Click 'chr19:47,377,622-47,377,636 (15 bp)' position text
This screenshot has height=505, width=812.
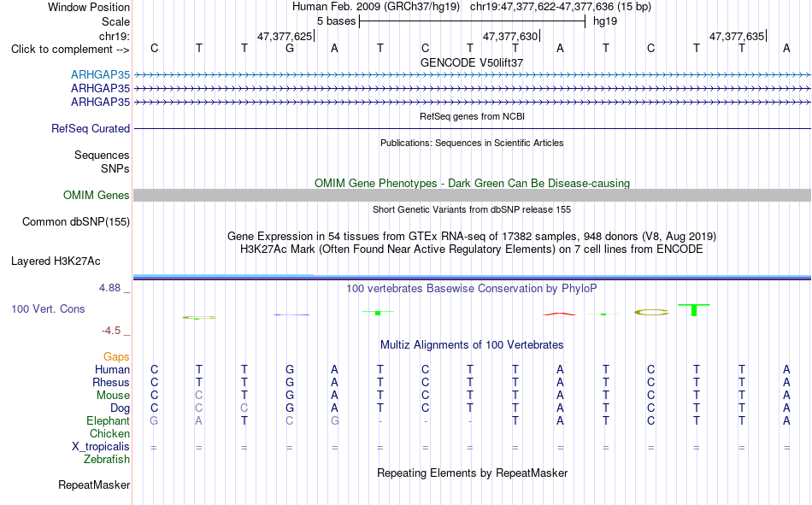[x=561, y=7]
